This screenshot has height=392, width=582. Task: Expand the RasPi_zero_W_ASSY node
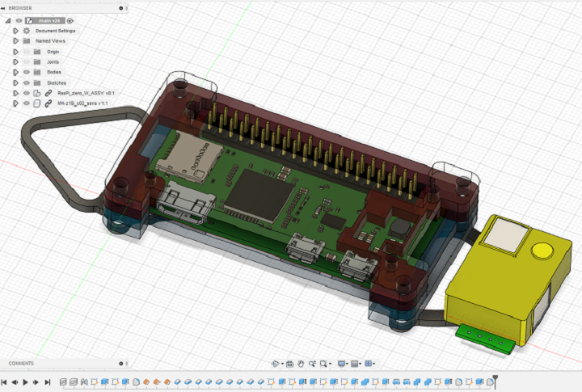pyautogui.click(x=15, y=93)
